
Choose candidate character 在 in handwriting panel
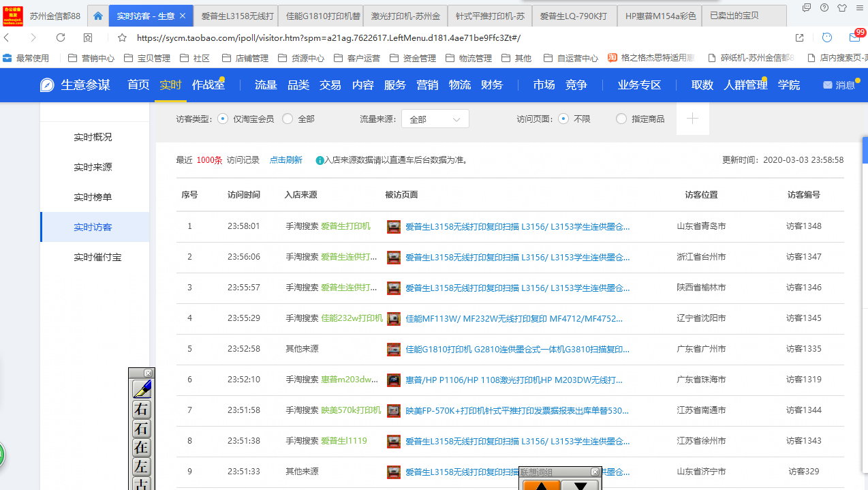coord(142,448)
